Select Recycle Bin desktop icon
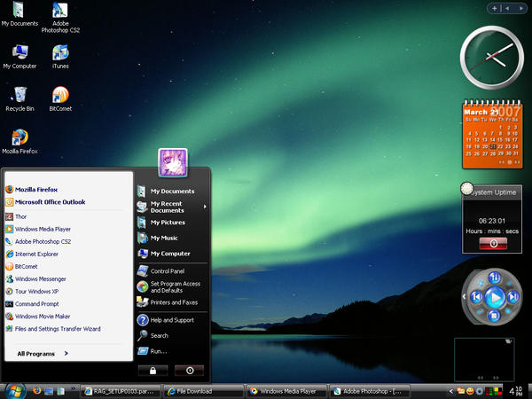The width and height of the screenshot is (532, 399). tap(20, 99)
